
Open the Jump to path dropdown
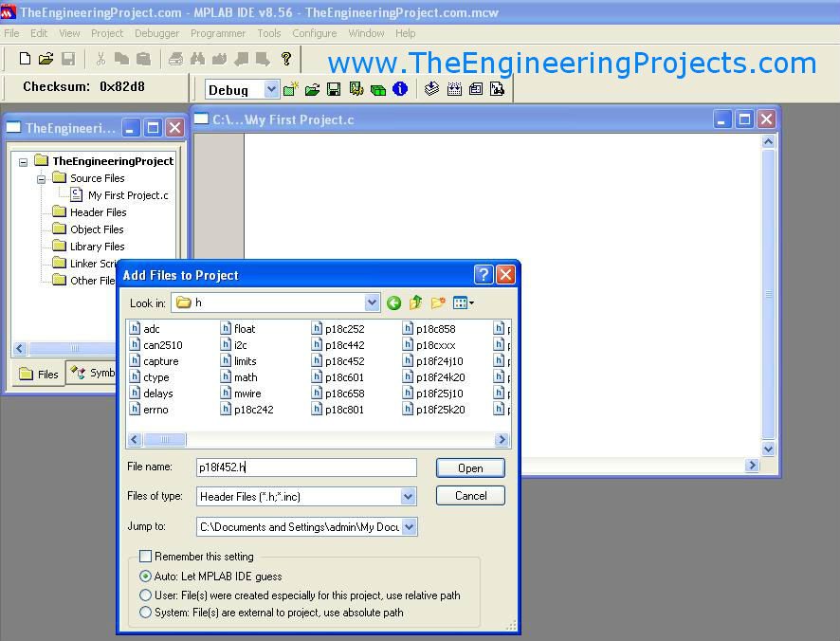point(409,527)
